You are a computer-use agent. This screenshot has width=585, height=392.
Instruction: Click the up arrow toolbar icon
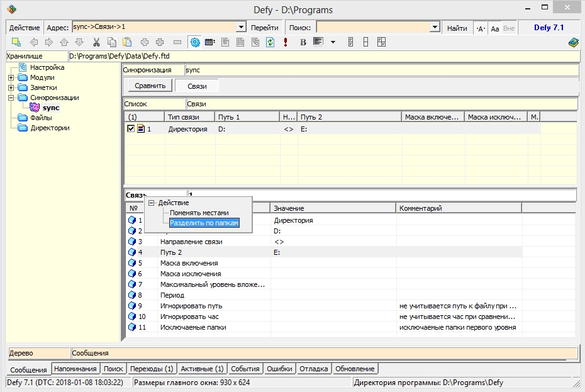[x=64, y=42]
